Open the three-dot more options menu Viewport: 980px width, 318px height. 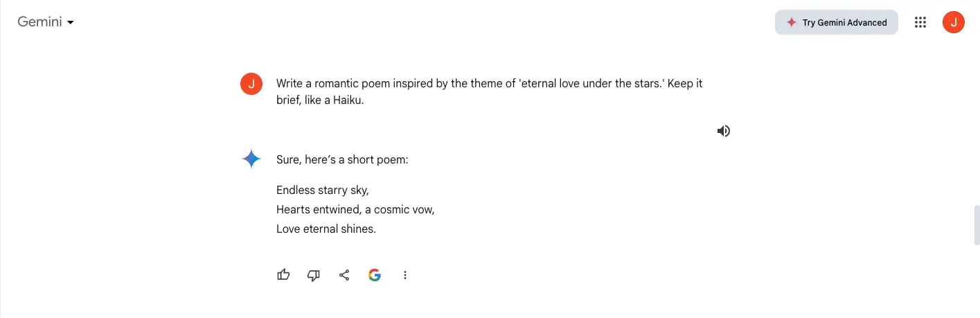pyautogui.click(x=405, y=275)
